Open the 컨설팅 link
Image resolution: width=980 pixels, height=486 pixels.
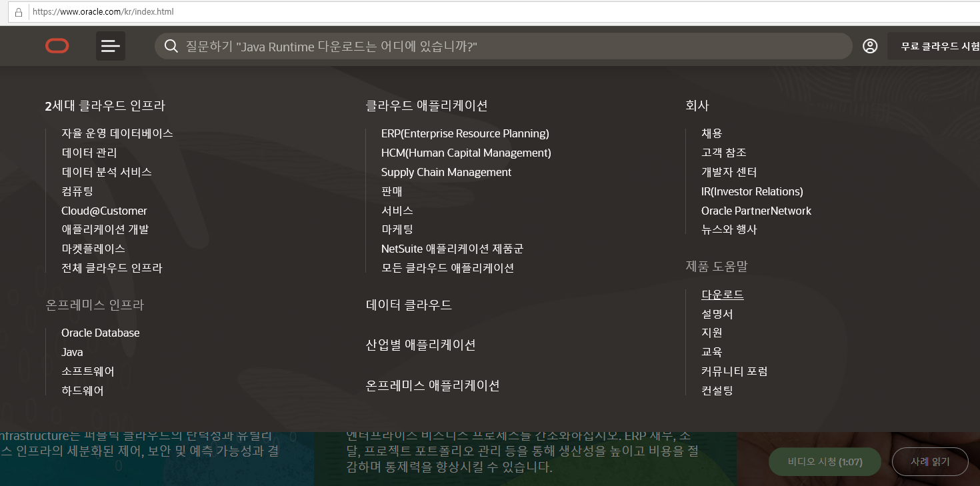[717, 390]
